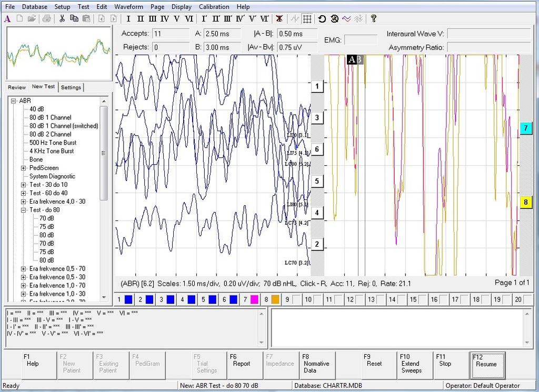Collapse the ABR tree root

click(13, 100)
